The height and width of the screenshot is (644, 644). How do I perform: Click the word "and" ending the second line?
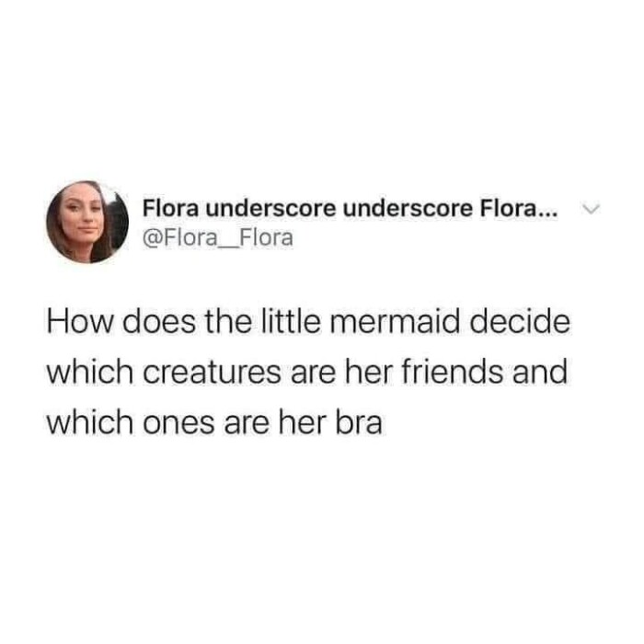tap(540, 371)
